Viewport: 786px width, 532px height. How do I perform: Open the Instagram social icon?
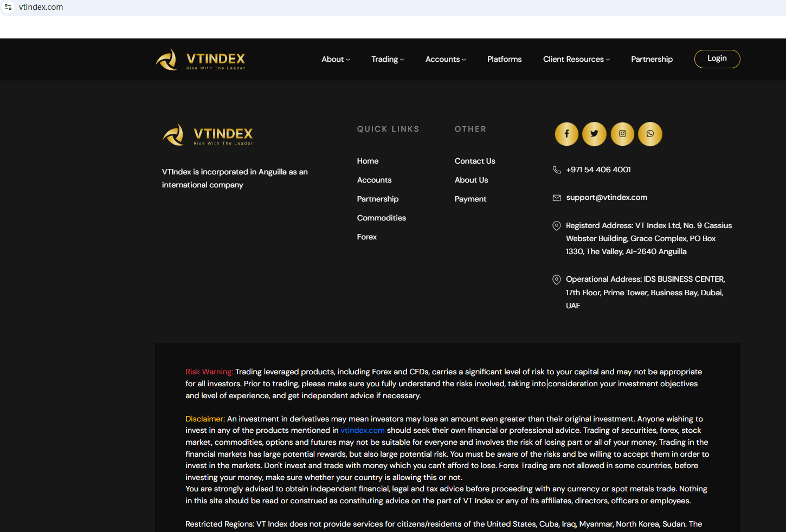(x=622, y=134)
